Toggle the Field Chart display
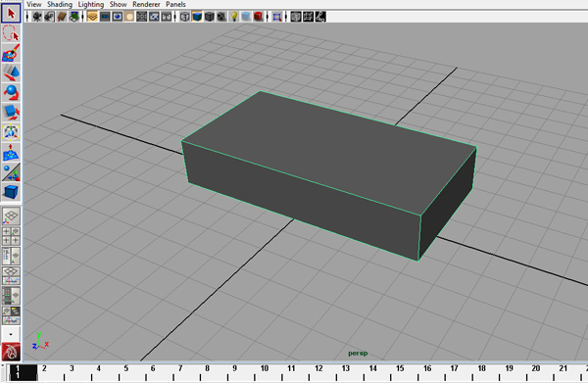 [x=142, y=17]
